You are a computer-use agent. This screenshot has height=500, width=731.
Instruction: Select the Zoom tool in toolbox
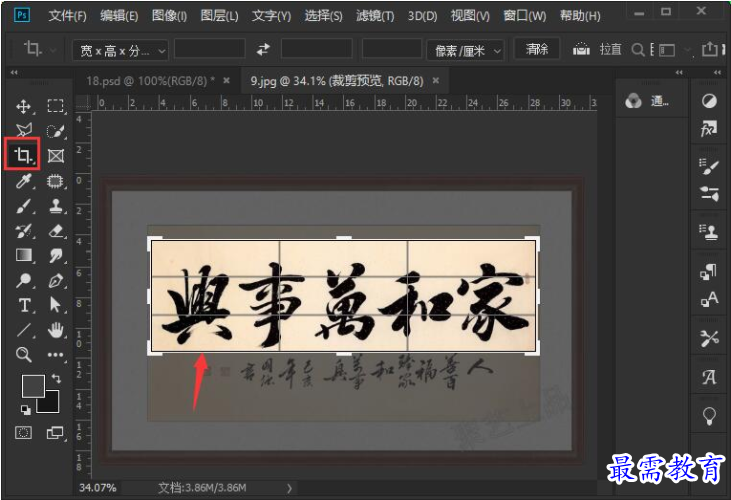[x=24, y=355]
